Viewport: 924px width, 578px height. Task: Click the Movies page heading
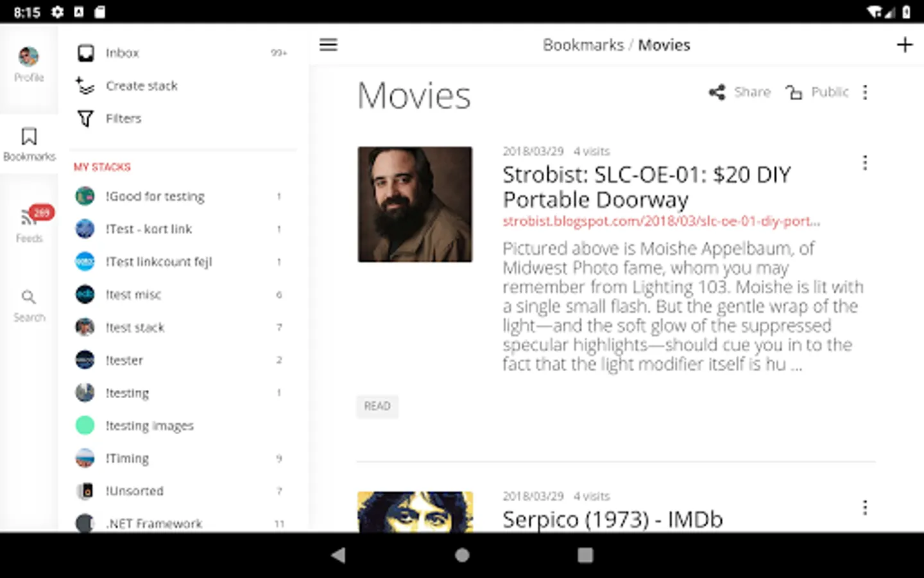click(414, 96)
